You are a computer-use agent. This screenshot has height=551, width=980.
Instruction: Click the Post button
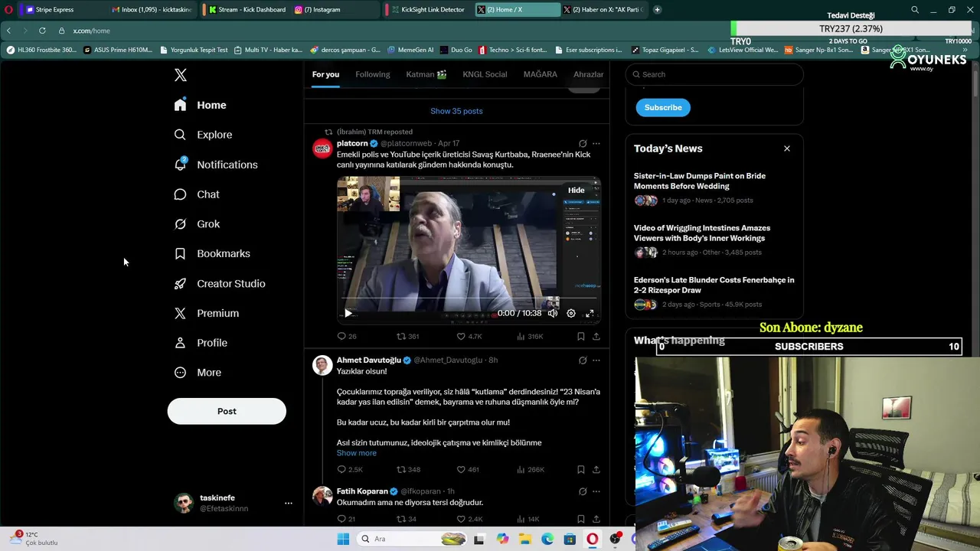coord(227,411)
